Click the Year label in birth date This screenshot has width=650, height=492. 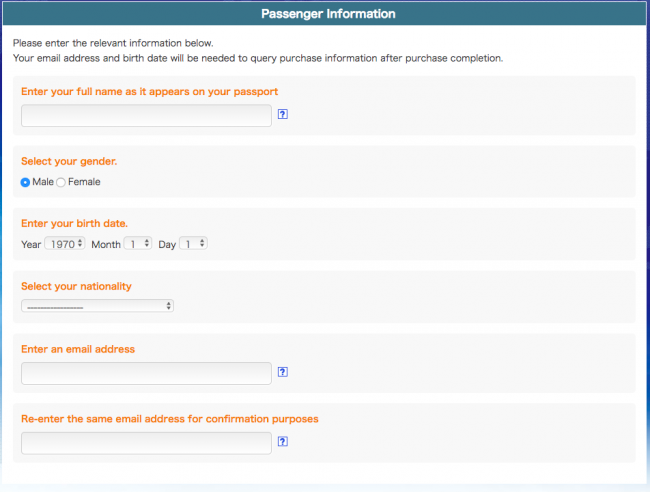(31, 244)
